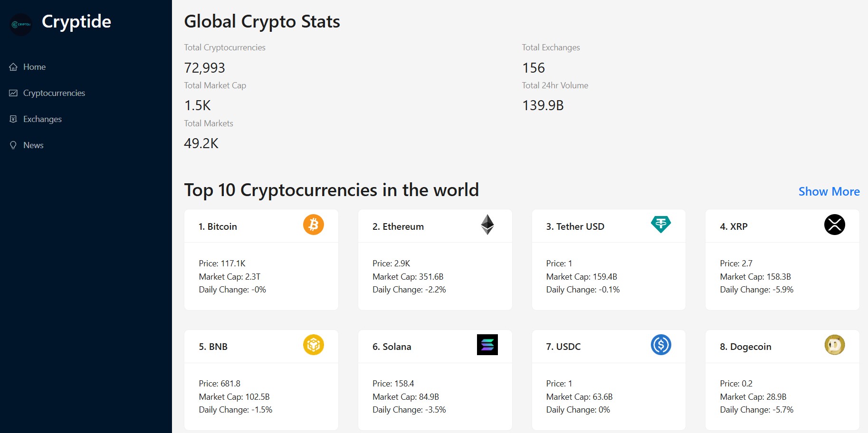Open the Cryptocurrencies sidebar menu item

(54, 93)
